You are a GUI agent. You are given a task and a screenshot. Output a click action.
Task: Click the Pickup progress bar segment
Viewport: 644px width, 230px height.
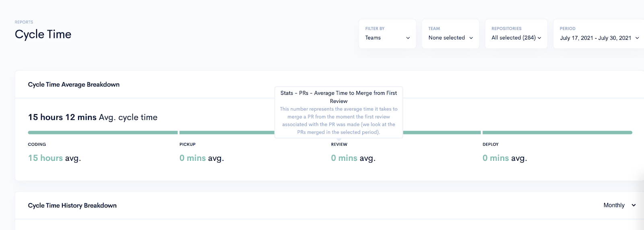(x=227, y=132)
